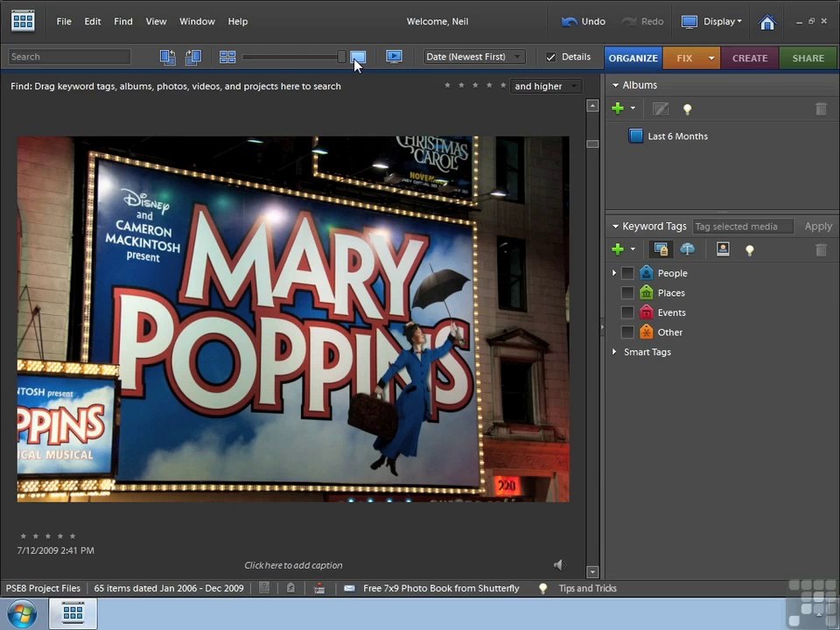Create new keyword tag with green plus
The image size is (840, 630).
[618, 249]
